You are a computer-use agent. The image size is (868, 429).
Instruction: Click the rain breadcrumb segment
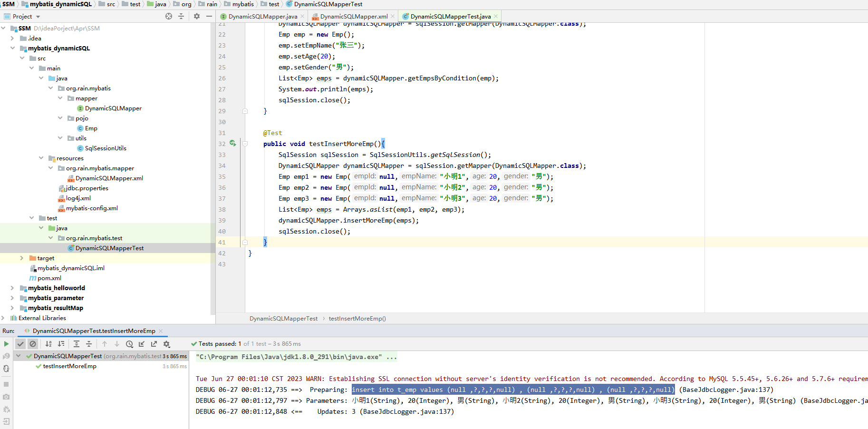(212, 4)
